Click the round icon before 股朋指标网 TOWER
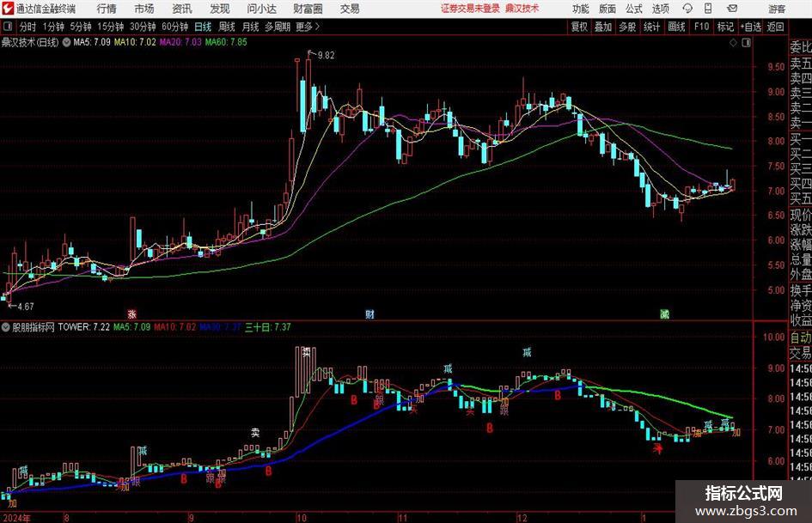The width and height of the screenshot is (812, 523). pos(6,327)
